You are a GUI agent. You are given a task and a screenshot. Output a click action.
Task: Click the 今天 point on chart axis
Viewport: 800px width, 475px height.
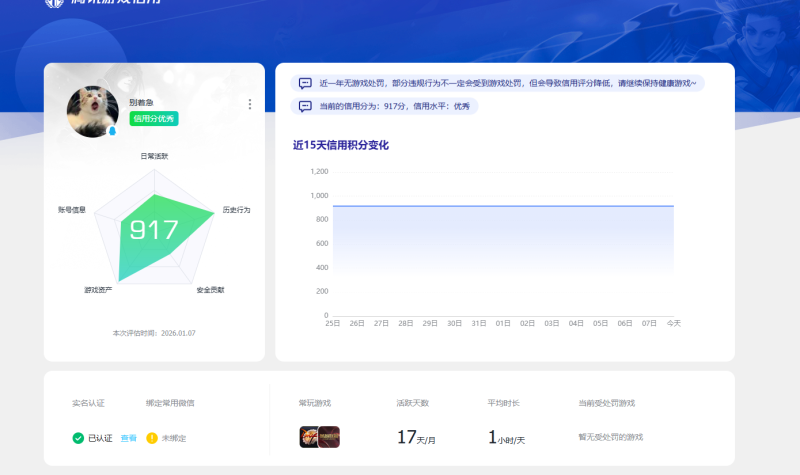[674, 324]
